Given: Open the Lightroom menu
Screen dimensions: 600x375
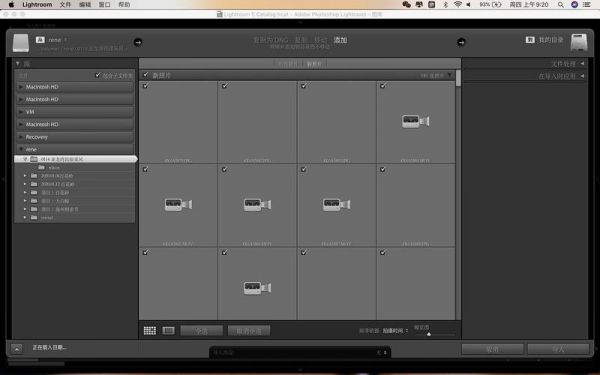Looking at the screenshot, I should point(37,5).
